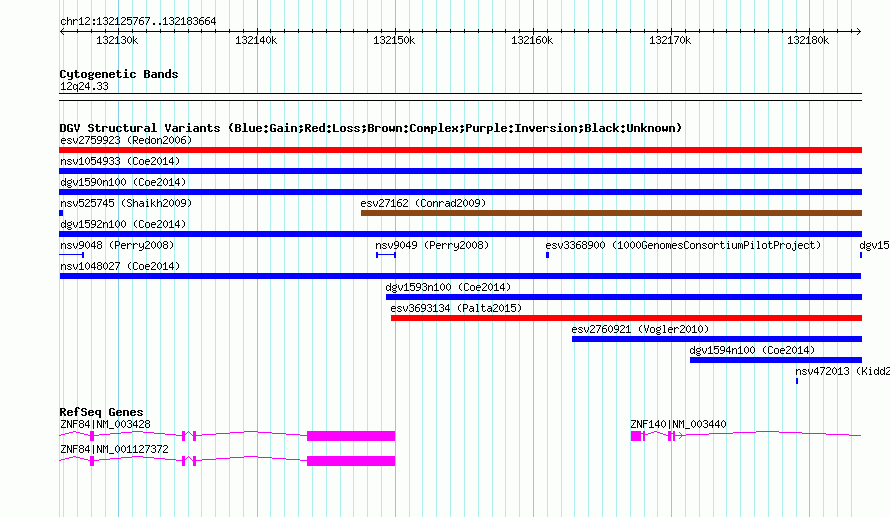This screenshot has height=517, width=890.
Task: Click the DGV Structural Variants track title
Action: [x=371, y=128]
